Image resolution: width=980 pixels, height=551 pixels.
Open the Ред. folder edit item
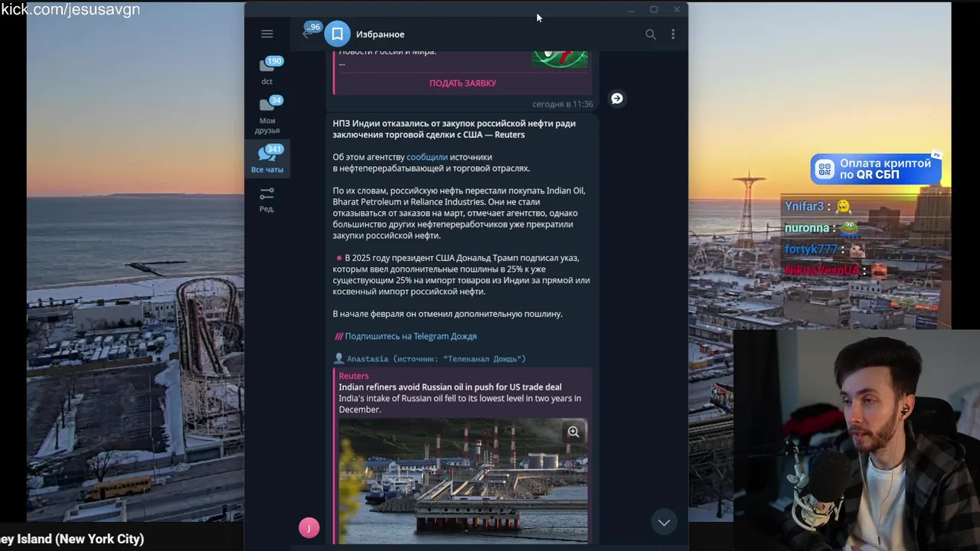267,200
